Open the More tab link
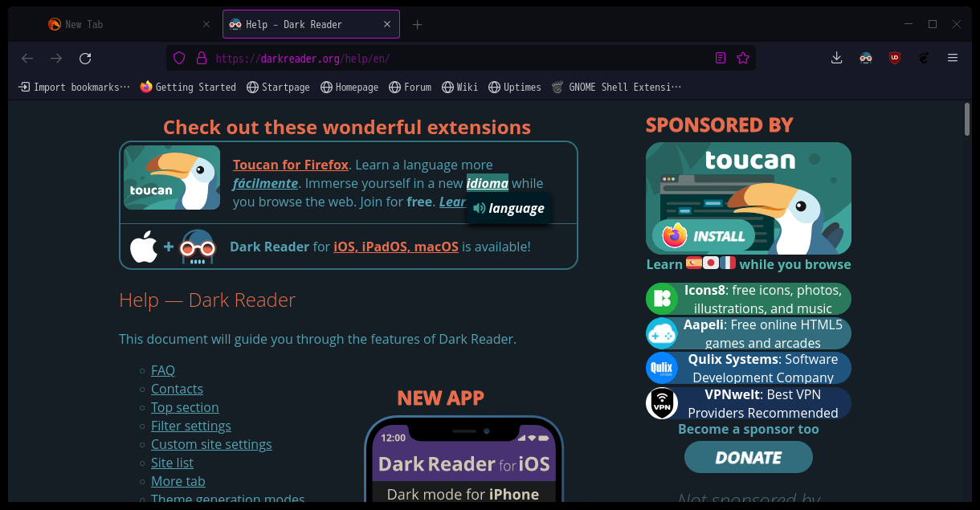The width and height of the screenshot is (980, 510). click(178, 481)
